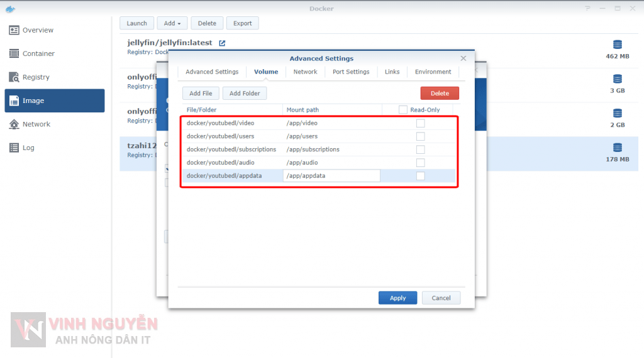Image resolution: width=644 pixels, height=358 pixels.
Task: Switch to the Environment tab
Action: point(433,72)
